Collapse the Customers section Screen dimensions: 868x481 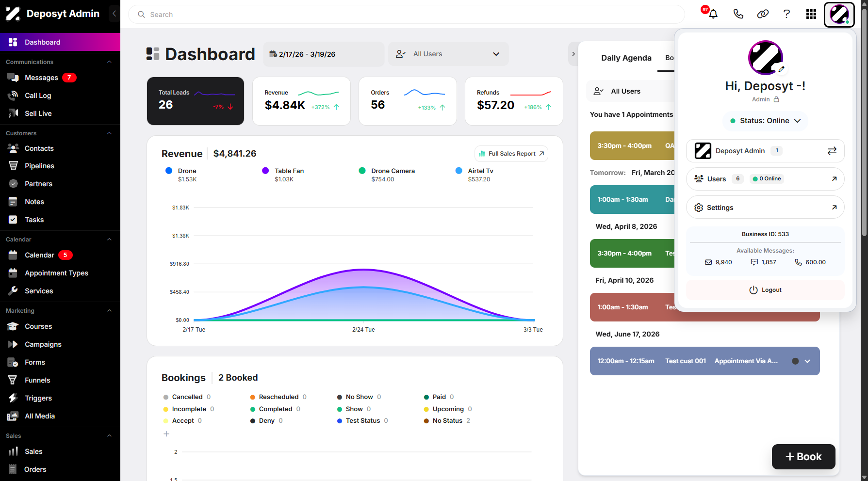point(109,133)
